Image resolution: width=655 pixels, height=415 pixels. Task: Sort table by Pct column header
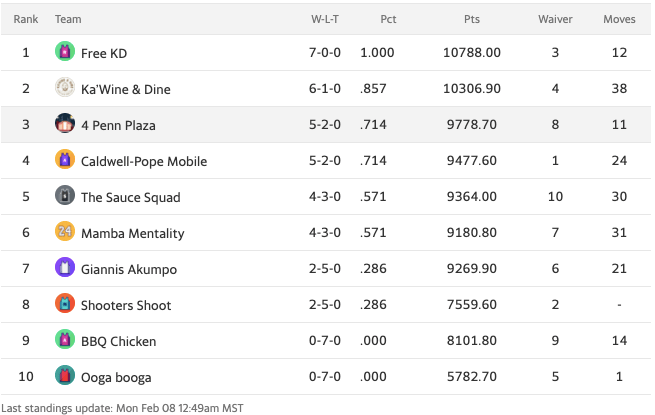[x=389, y=19]
